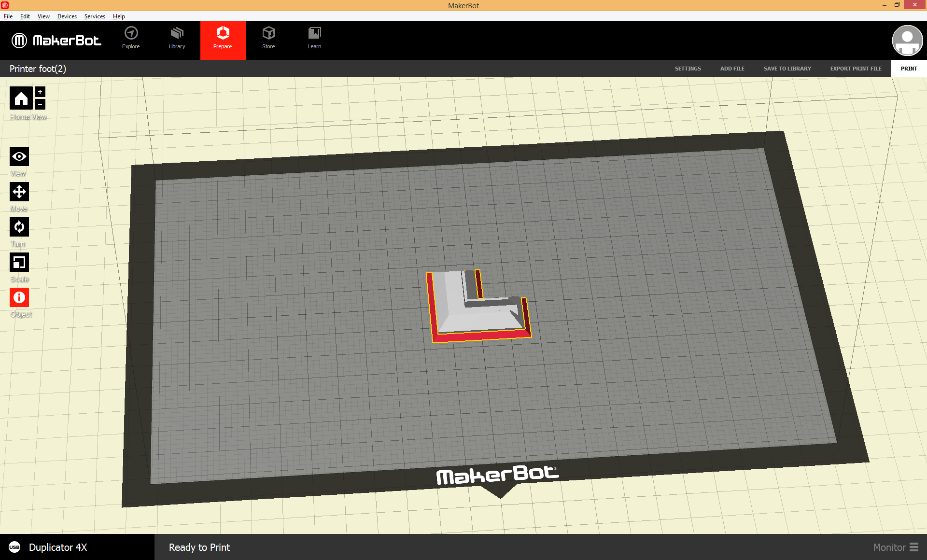Open the Library section

(177, 38)
